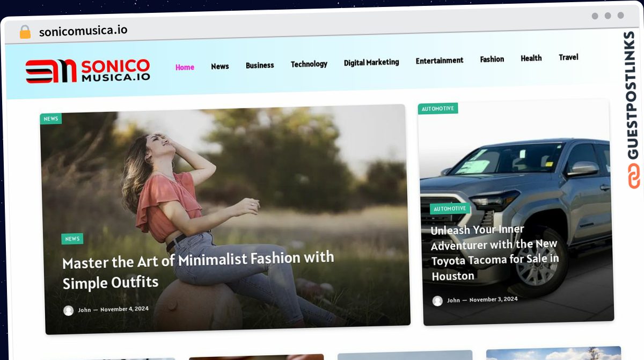The width and height of the screenshot is (644, 360).
Task: View author John on the Tacoma article
Action: pyautogui.click(x=453, y=300)
